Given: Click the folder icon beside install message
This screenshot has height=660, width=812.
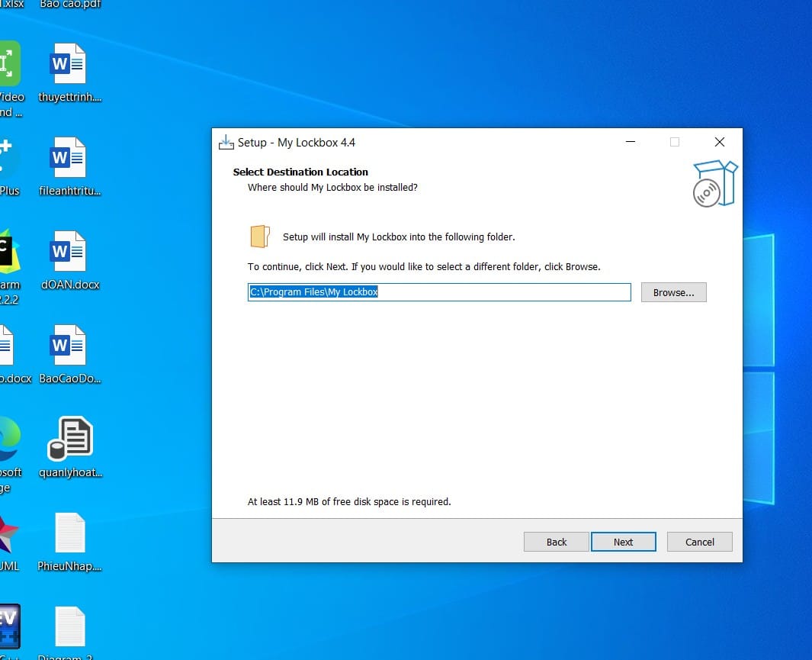Looking at the screenshot, I should (260, 237).
